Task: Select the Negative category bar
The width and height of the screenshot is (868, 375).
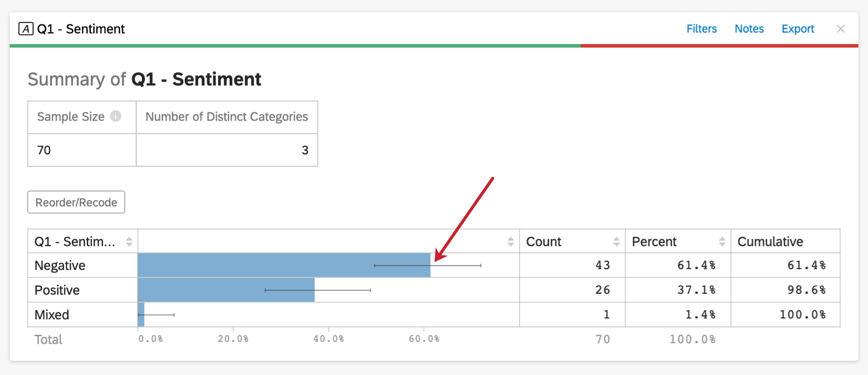Action: tap(283, 265)
